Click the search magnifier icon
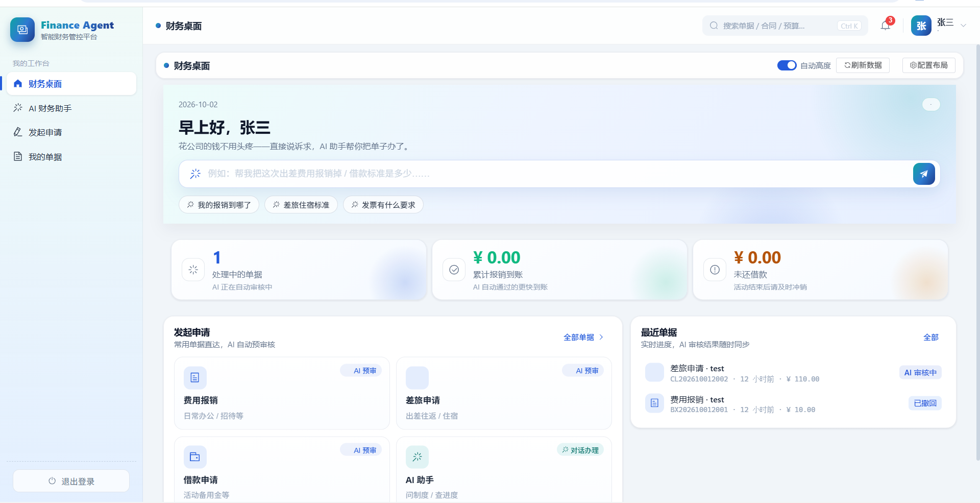The image size is (980, 503). point(714,26)
